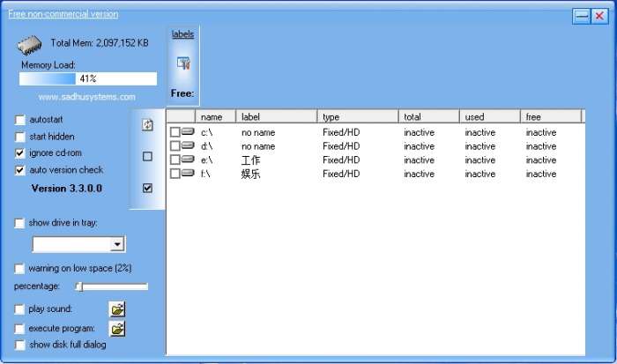Close the application window

click(x=599, y=16)
